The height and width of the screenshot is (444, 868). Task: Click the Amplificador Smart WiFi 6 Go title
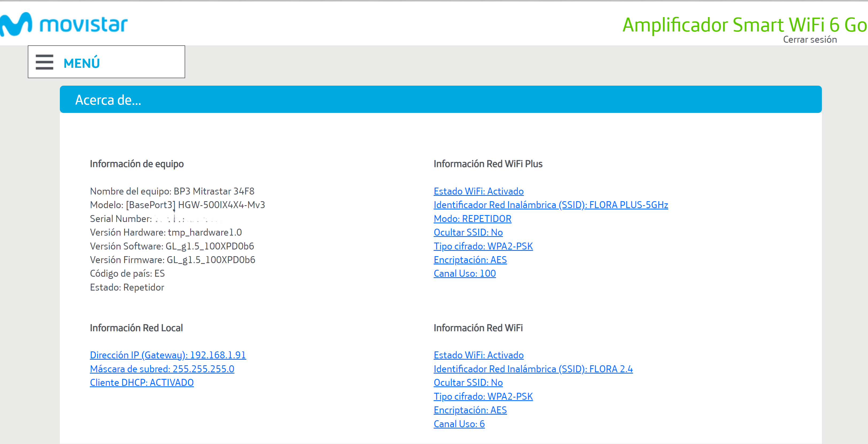(744, 25)
